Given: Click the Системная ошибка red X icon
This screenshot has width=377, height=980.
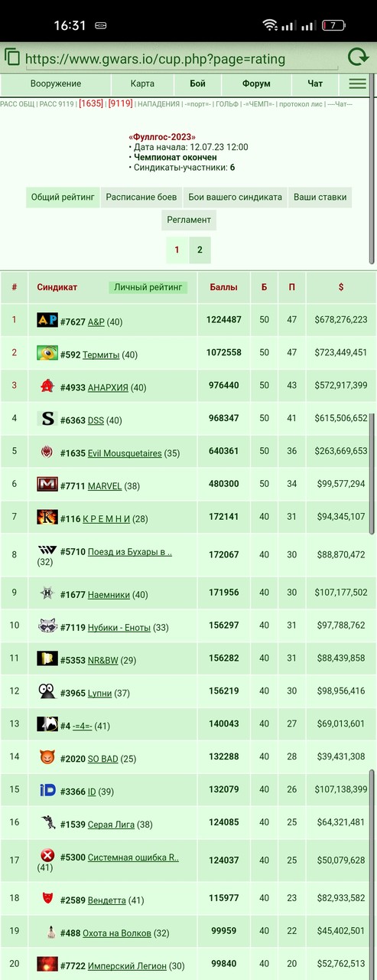Looking at the screenshot, I should point(47,855).
